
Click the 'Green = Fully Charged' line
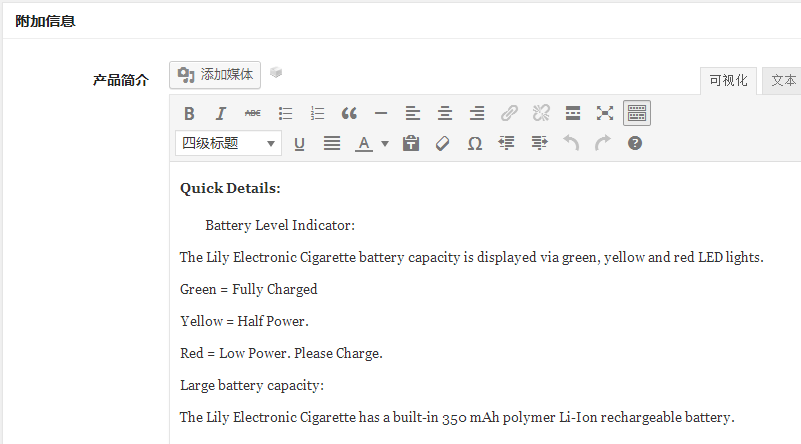249,290
